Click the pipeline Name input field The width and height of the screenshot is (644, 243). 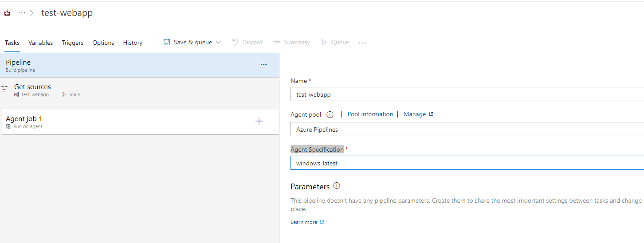467,94
